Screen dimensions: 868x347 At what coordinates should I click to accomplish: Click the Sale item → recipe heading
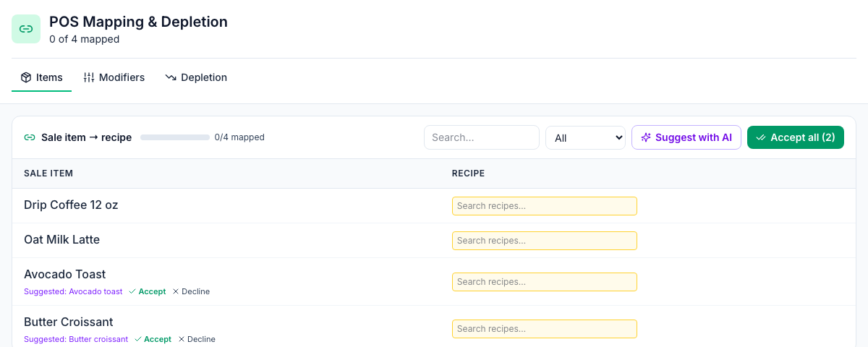[86, 137]
